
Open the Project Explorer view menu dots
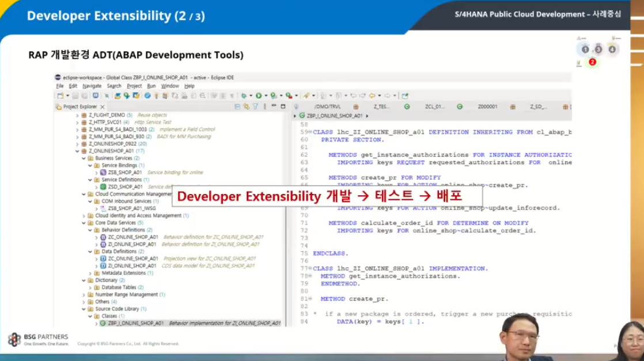click(x=264, y=107)
